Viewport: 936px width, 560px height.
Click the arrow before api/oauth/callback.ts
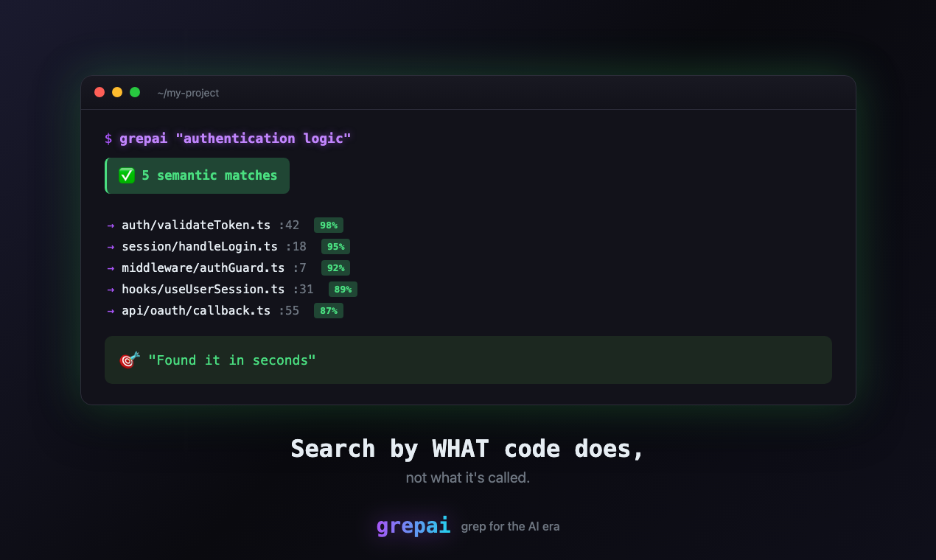tap(111, 311)
